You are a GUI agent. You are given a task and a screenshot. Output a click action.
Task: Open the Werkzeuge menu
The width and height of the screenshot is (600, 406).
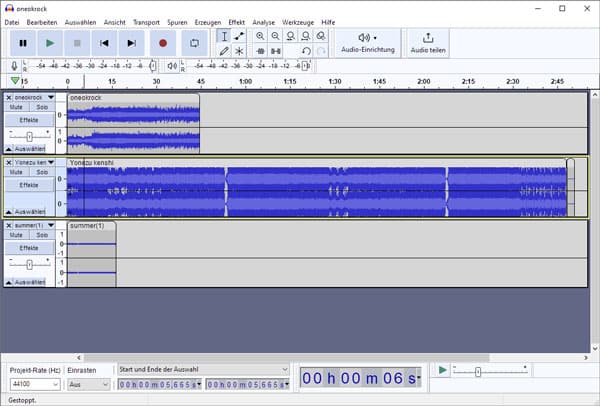pyautogui.click(x=298, y=23)
